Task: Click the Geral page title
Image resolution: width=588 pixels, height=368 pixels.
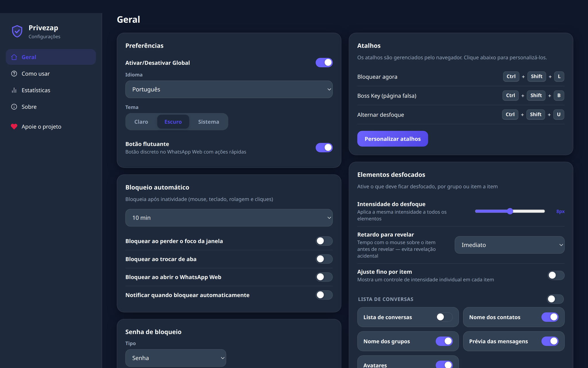Action: (128, 20)
